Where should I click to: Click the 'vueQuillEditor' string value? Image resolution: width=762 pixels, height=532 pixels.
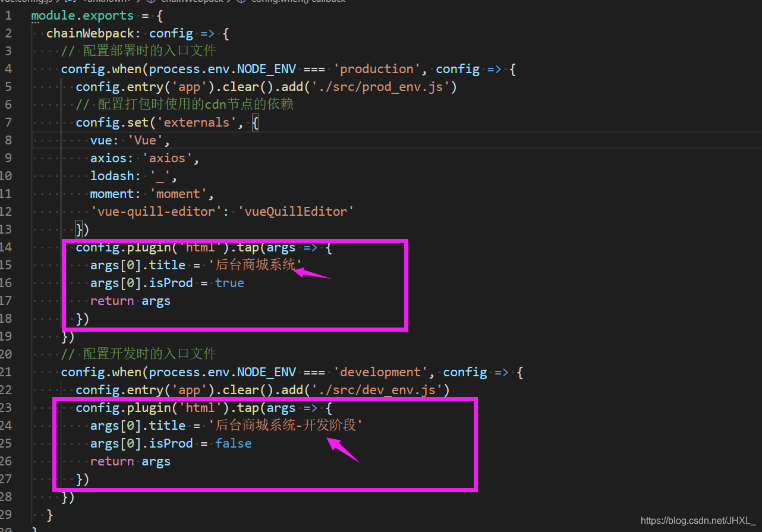click(296, 212)
